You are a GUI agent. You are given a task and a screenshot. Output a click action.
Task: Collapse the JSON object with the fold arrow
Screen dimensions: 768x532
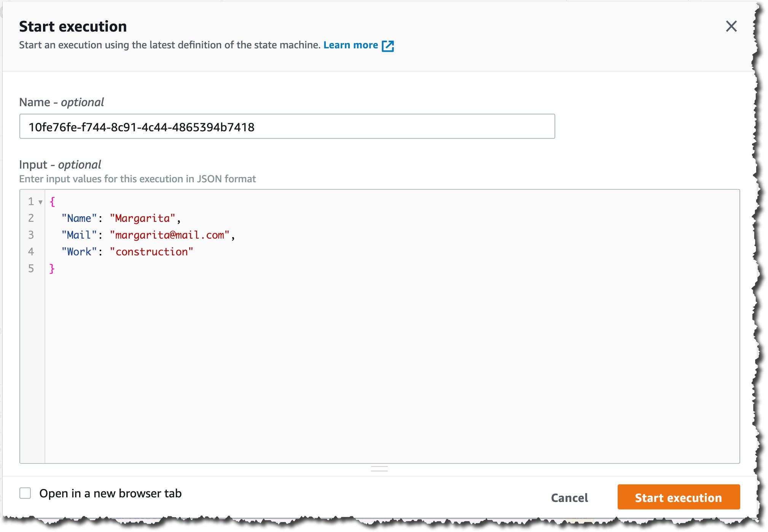pos(40,202)
